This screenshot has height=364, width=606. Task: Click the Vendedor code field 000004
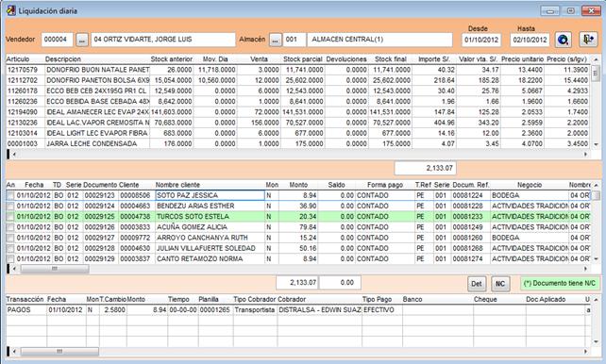[x=57, y=40]
